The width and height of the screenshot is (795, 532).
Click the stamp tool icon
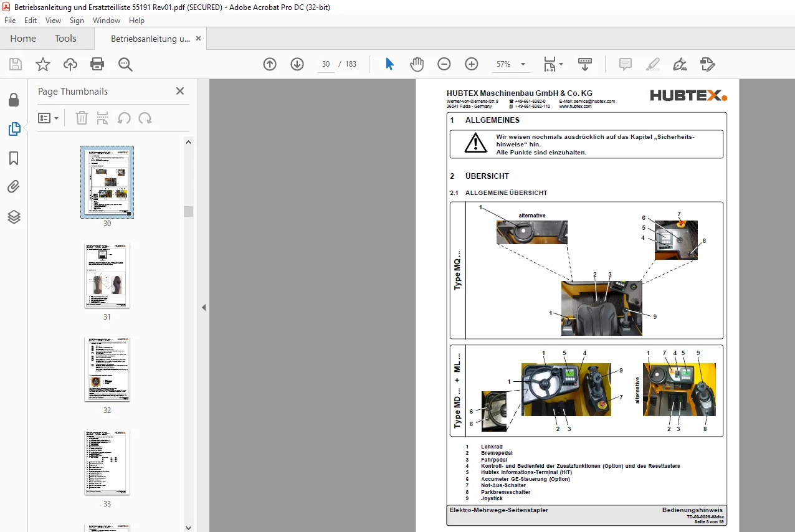click(707, 64)
